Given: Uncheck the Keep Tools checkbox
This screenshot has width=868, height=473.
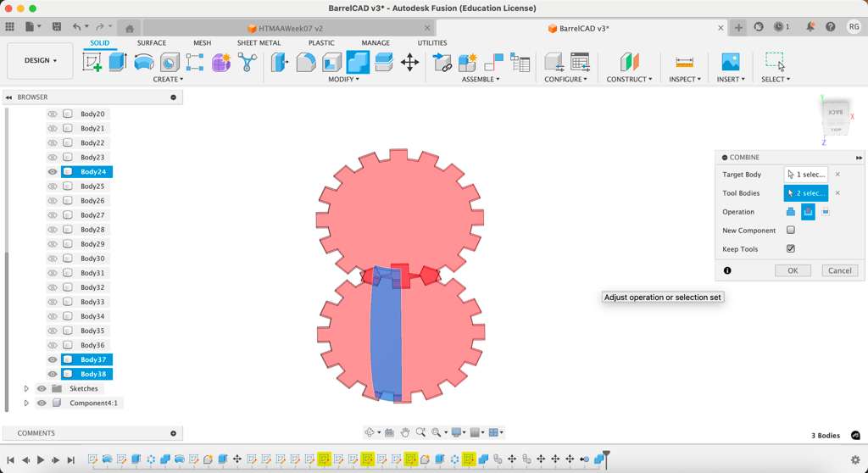Looking at the screenshot, I should tap(791, 249).
